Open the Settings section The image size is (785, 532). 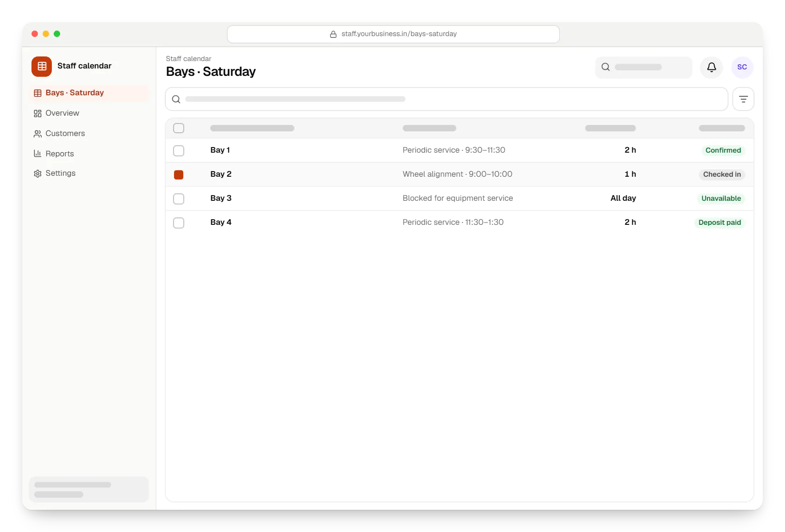point(89,173)
